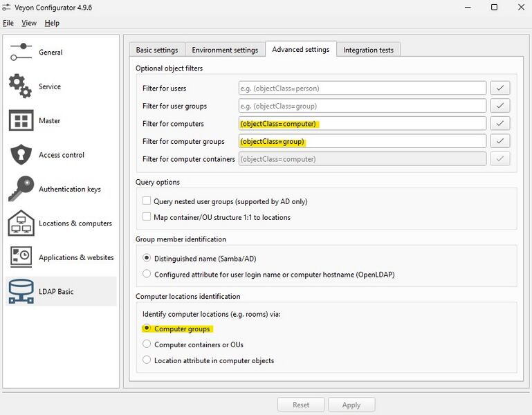Select Applications & websites icon
This screenshot has width=532, height=415.
click(x=21, y=257)
